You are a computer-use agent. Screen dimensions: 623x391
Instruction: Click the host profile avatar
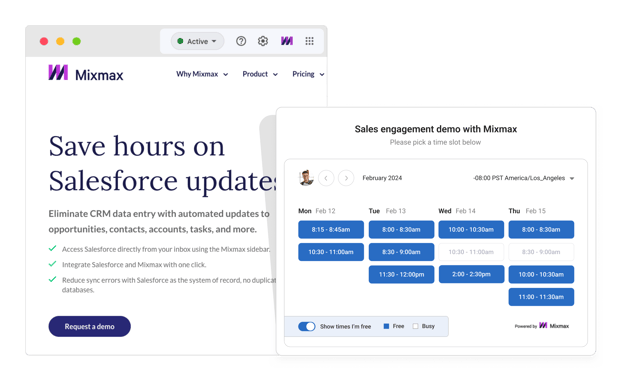click(x=306, y=178)
